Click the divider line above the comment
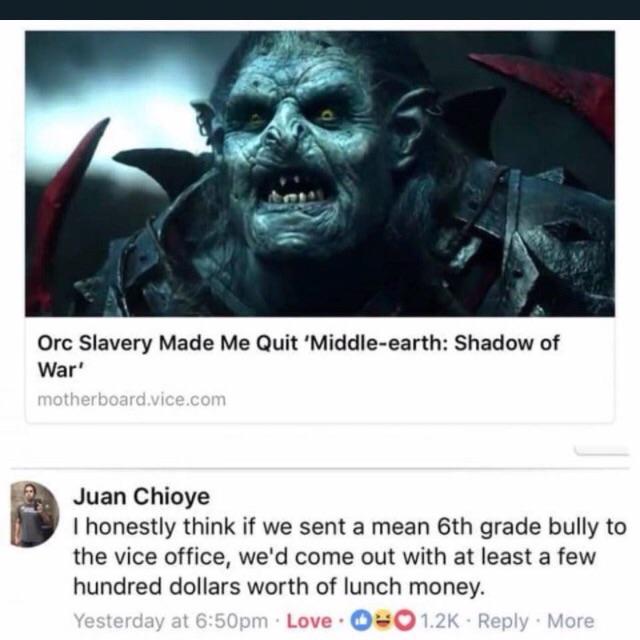640x640 pixels. click(320, 468)
